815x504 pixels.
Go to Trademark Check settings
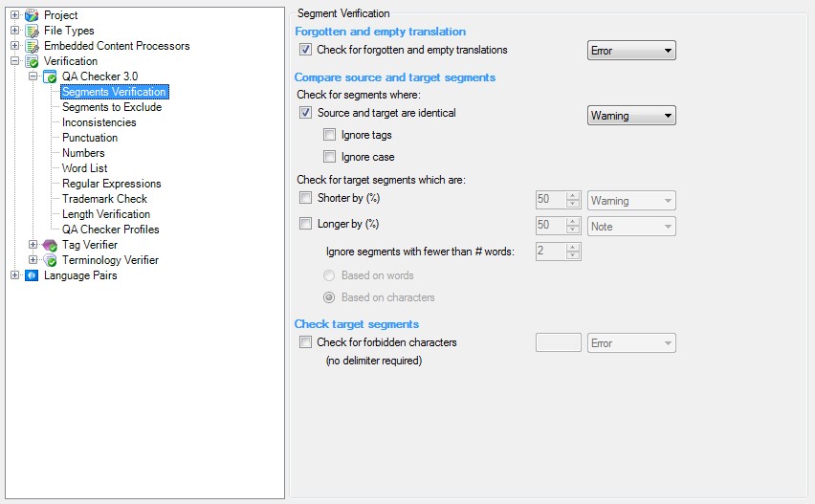105,199
